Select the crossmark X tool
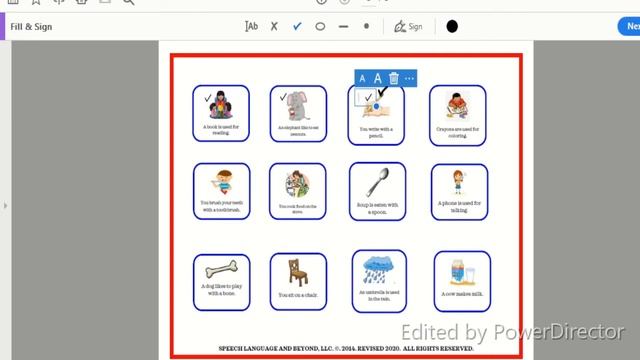This screenshot has height=360, width=640. pyautogui.click(x=274, y=27)
